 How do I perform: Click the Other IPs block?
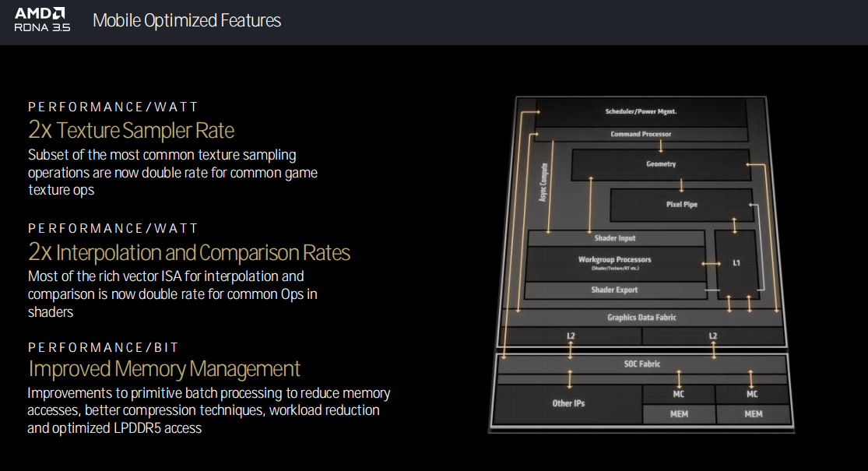pyautogui.click(x=568, y=403)
